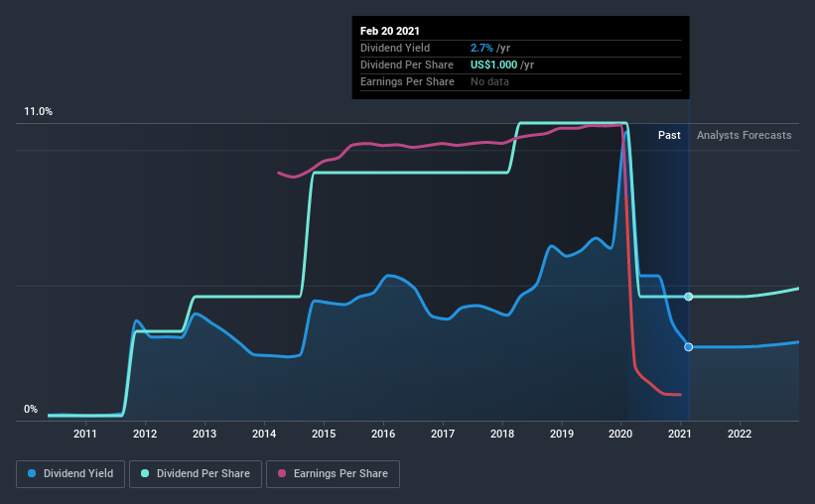Select the Dividend Yield data point marker

[x=688, y=347]
